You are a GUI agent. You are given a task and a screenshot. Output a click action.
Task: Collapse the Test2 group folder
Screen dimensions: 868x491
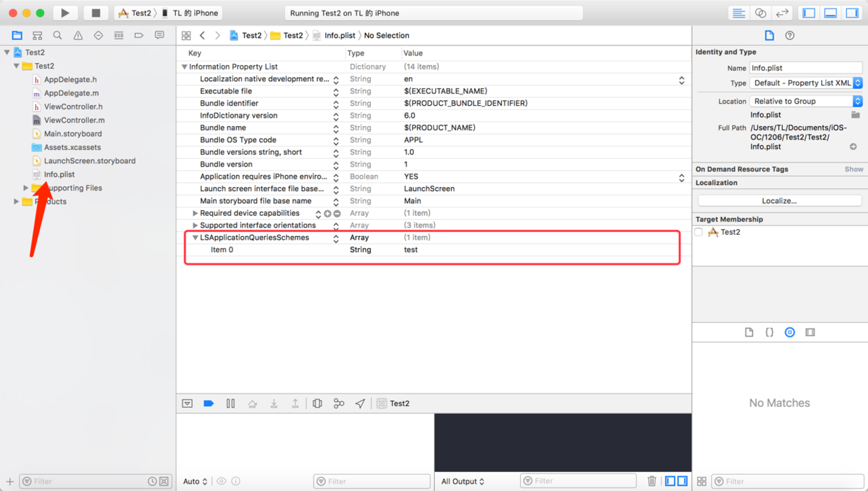coord(16,66)
